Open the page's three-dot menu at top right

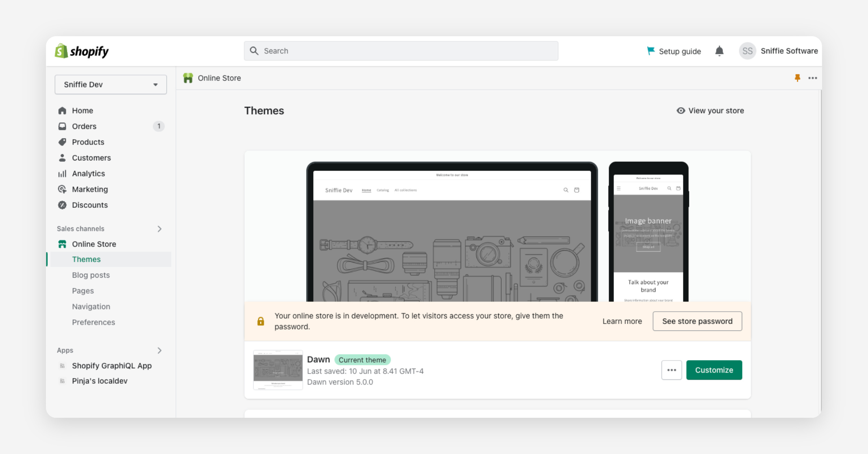tap(812, 78)
